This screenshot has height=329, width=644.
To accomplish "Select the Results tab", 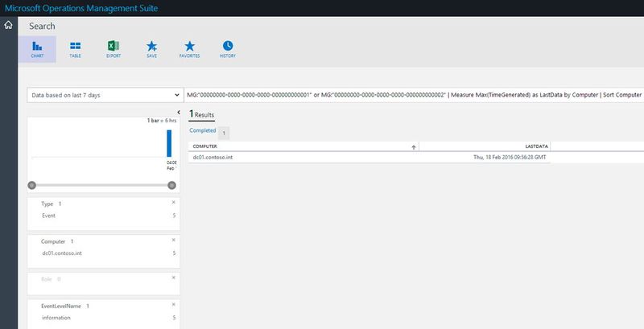I will click(202, 115).
